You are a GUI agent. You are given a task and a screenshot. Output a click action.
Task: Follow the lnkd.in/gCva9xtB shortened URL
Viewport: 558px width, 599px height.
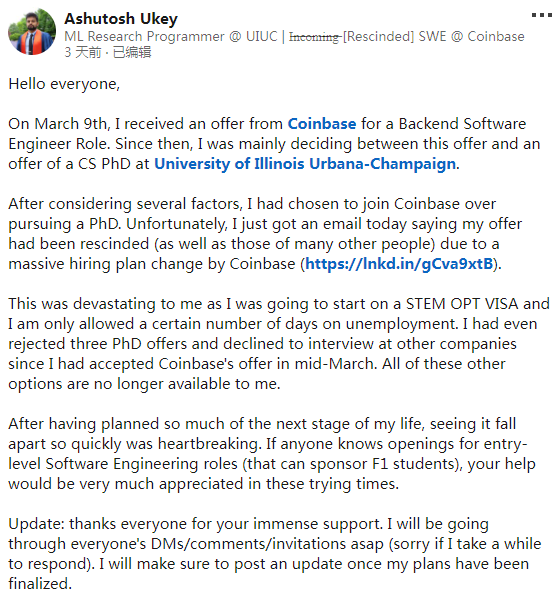[x=399, y=264]
